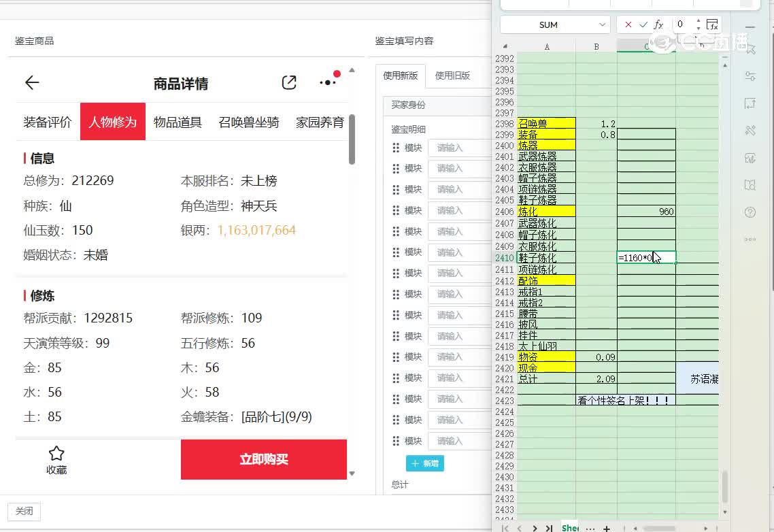Click the add new sheet plus icon
The image size is (774, 532).
(x=607, y=528)
